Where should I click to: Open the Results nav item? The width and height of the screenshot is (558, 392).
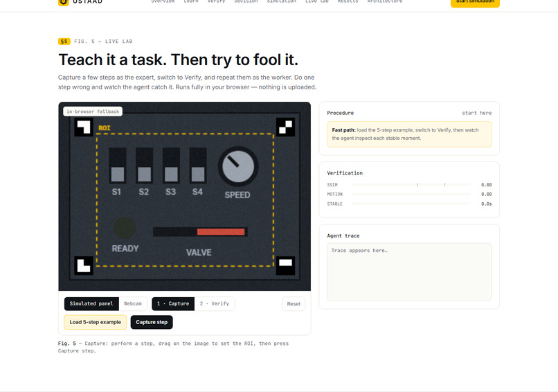pos(348,1)
